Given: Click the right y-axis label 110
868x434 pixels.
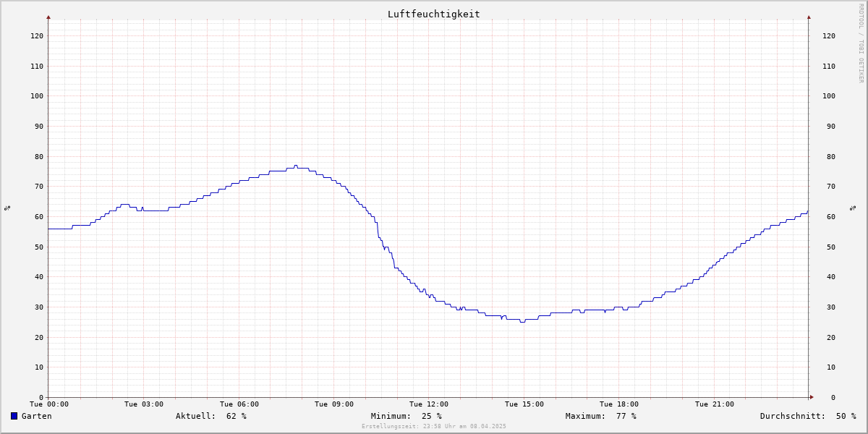Looking at the screenshot, I should [829, 66].
